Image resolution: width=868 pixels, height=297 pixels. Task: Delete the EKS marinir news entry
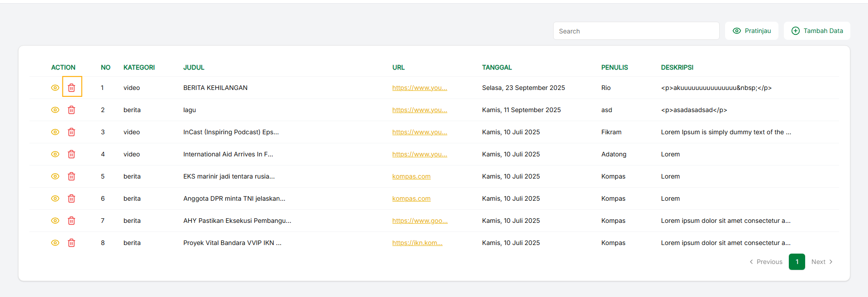(x=71, y=176)
